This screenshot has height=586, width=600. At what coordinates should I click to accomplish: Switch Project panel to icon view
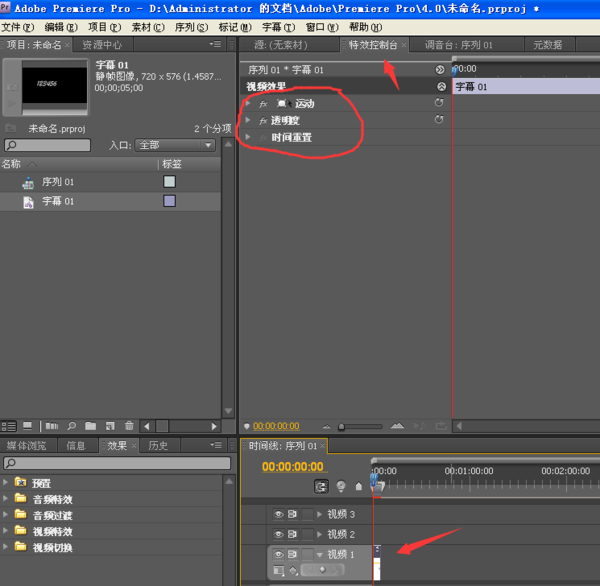pyautogui.click(x=27, y=426)
